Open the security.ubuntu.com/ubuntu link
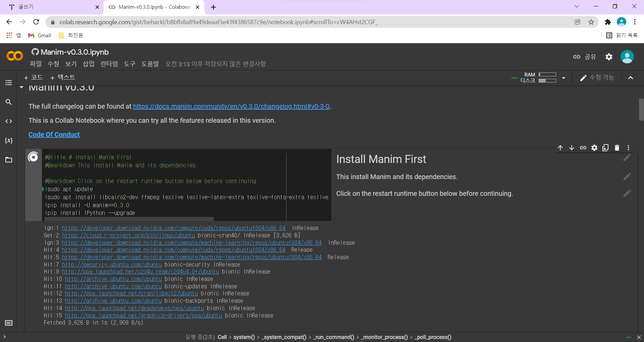Viewport: 644px width, 342px height. coord(112,265)
